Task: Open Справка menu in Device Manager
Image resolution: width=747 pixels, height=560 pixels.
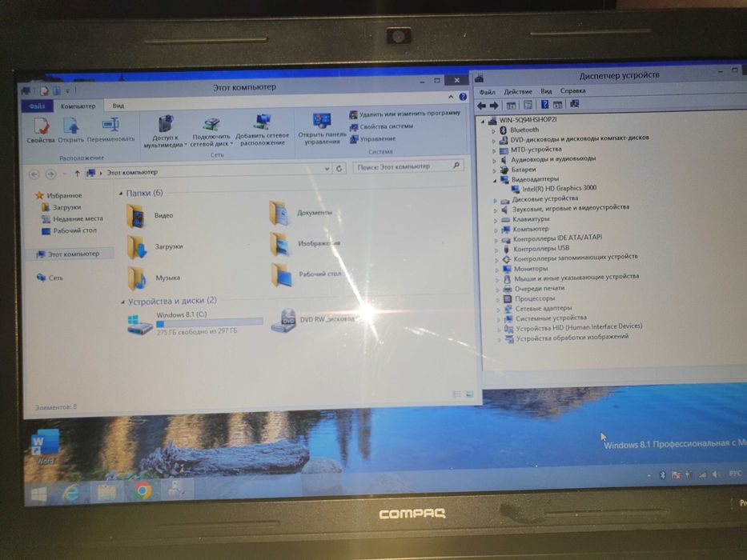Action: (572, 90)
